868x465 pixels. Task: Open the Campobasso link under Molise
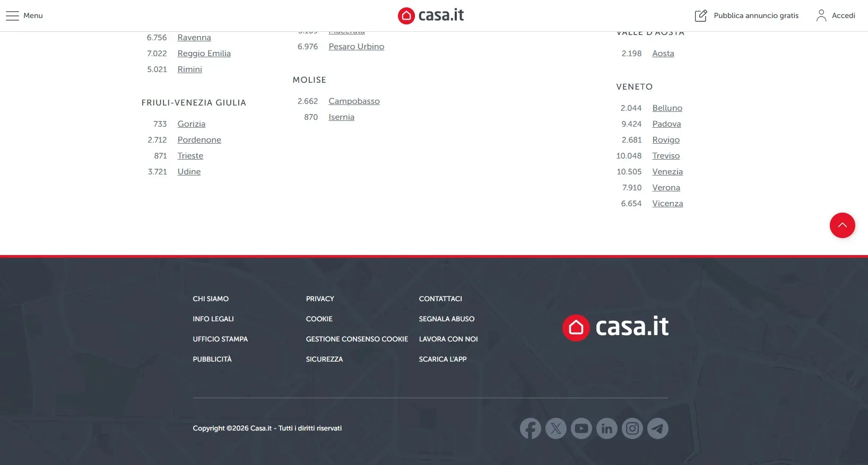tap(354, 101)
